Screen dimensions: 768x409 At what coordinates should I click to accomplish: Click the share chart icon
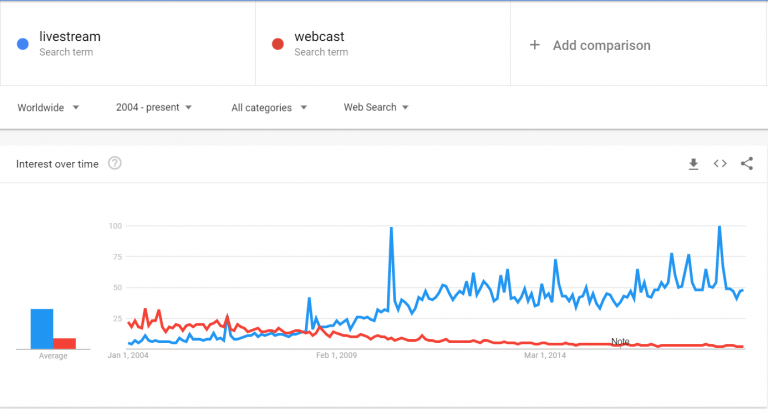[x=747, y=164]
